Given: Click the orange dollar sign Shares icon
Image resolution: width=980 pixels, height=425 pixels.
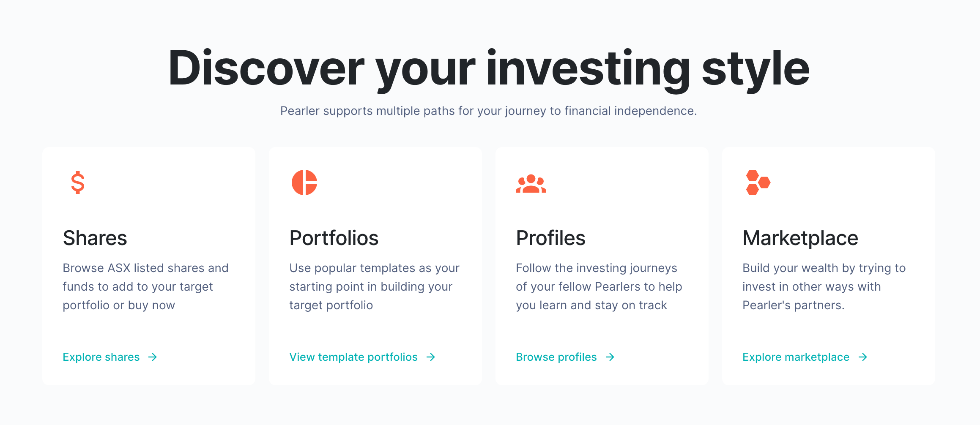Looking at the screenshot, I should [78, 183].
